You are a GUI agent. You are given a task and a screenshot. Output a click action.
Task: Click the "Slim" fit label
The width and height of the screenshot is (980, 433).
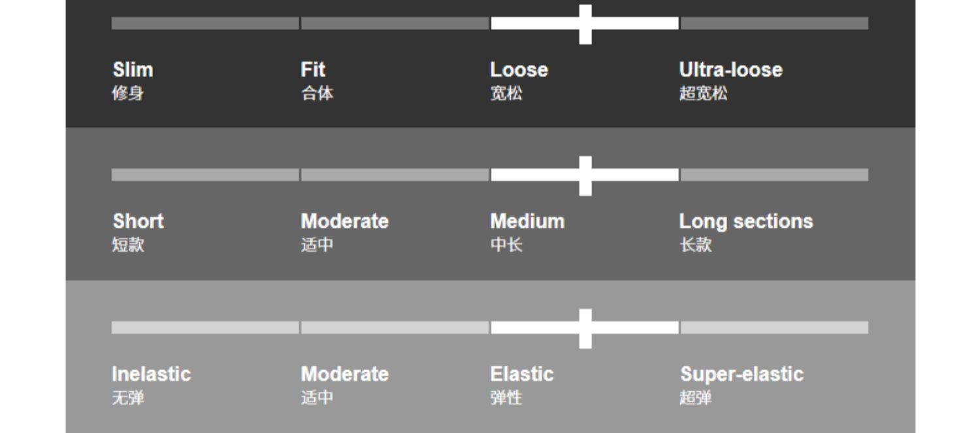click(x=133, y=70)
